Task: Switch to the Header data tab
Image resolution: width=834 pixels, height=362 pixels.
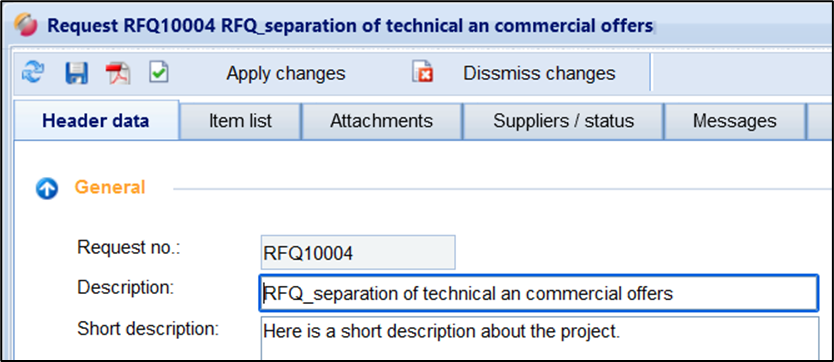Action: (96, 121)
